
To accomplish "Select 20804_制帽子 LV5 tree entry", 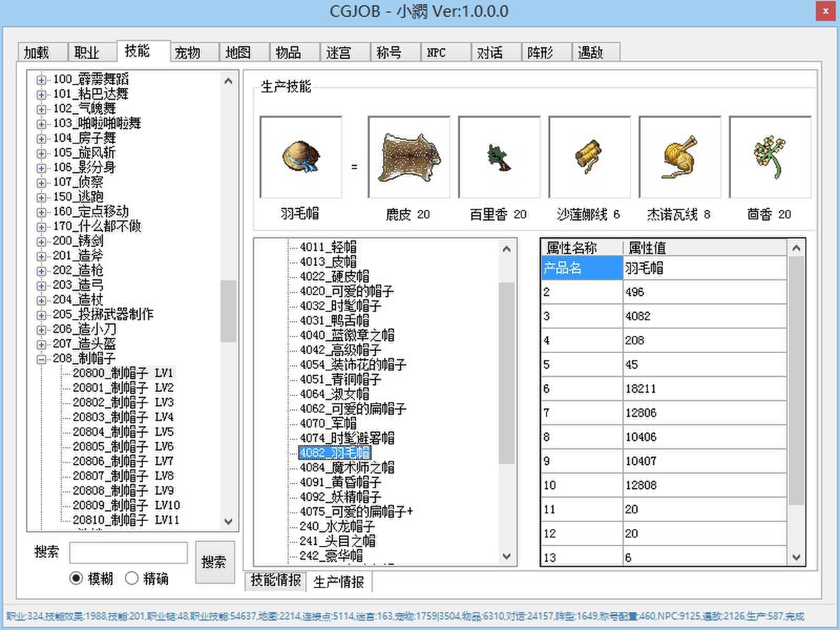I will click(x=123, y=432).
